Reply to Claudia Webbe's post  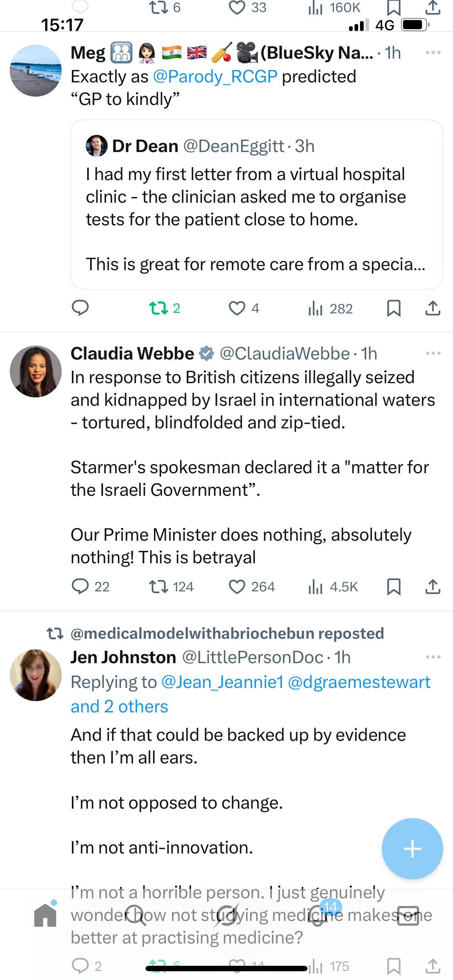[80, 586]
